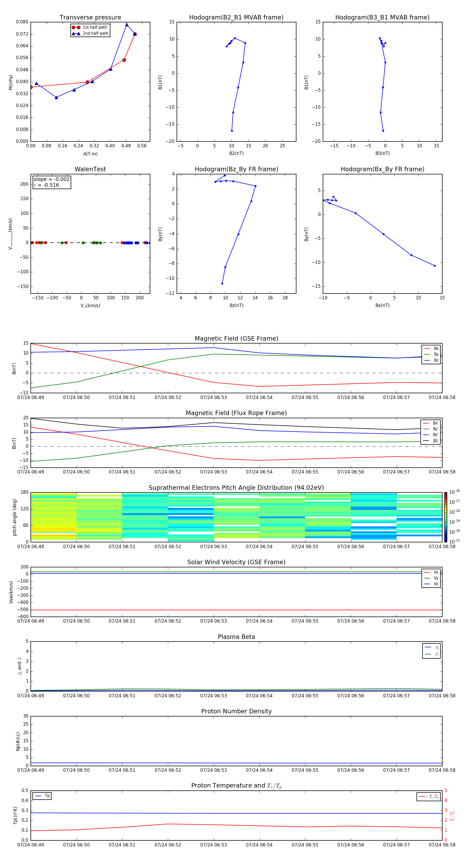Click the '|B|' legend entry in Flux Rope plot

tap(431, 441)
